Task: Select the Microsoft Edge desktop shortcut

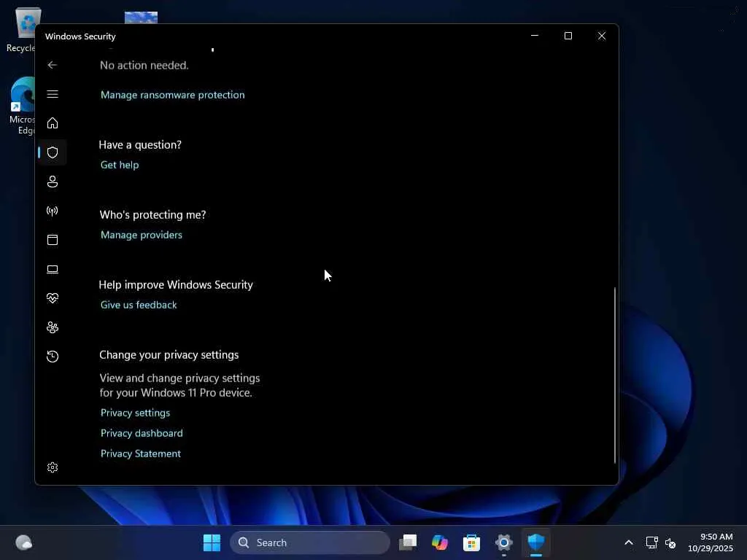Action: (x=22, y=106)
